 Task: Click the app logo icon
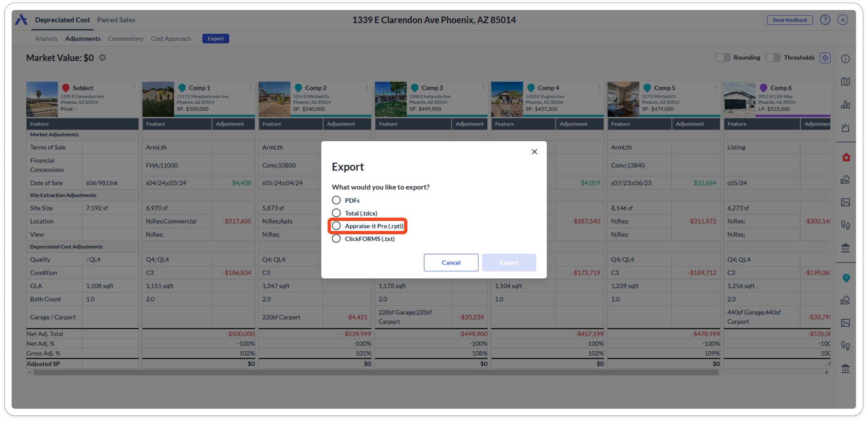click(21, 20)
